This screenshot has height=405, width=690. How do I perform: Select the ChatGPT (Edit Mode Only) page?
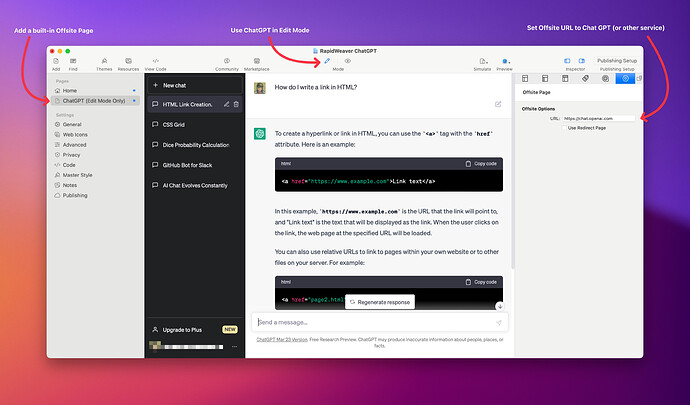95,101
